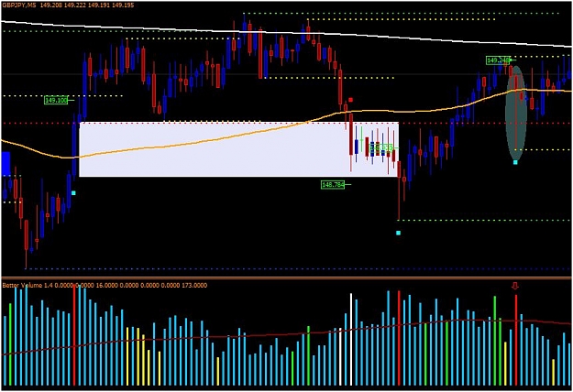Click the cyan square under the lowest long red wick
The image size is (573, 392).
(398, 233)
